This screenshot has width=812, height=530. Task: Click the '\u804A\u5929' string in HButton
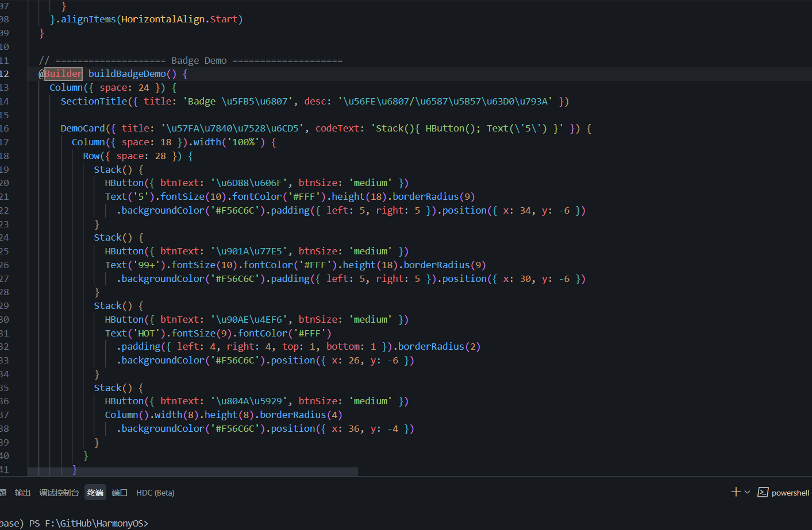click(249, 401)
